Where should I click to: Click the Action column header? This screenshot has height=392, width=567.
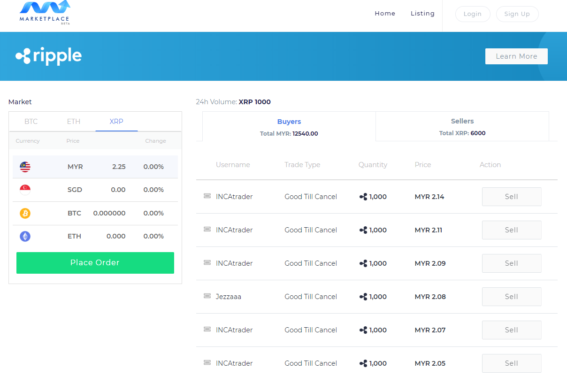tap(490, 165)
